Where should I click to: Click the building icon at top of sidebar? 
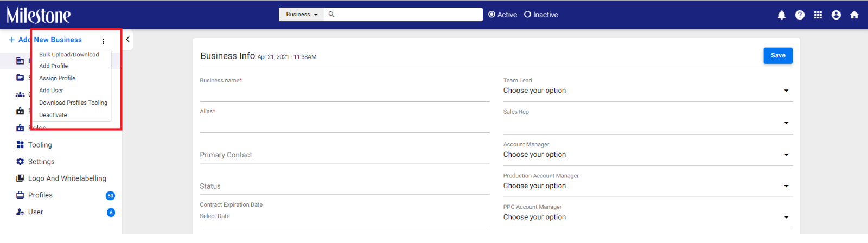point(20,61)
